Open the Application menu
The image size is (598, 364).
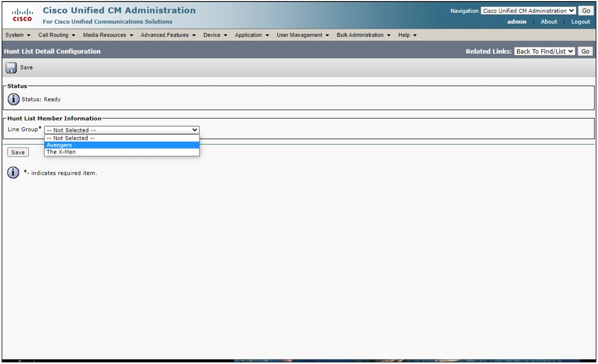tap(252, 35)
